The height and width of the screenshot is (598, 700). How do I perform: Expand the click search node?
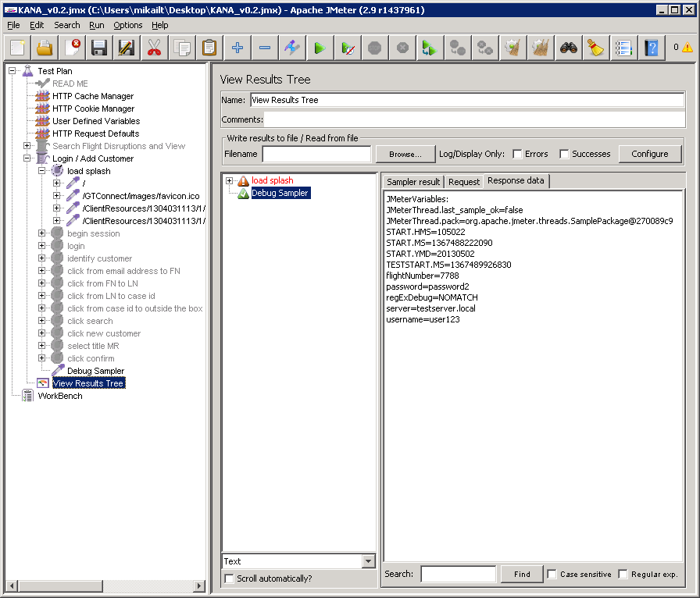(x=41, y=320)
